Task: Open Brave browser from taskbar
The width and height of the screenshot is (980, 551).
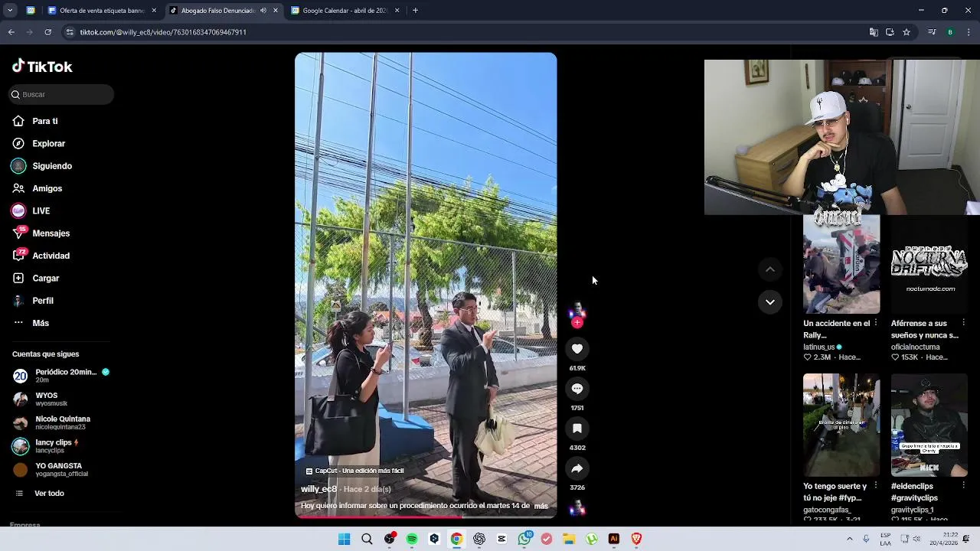Action: pos(636,539)
